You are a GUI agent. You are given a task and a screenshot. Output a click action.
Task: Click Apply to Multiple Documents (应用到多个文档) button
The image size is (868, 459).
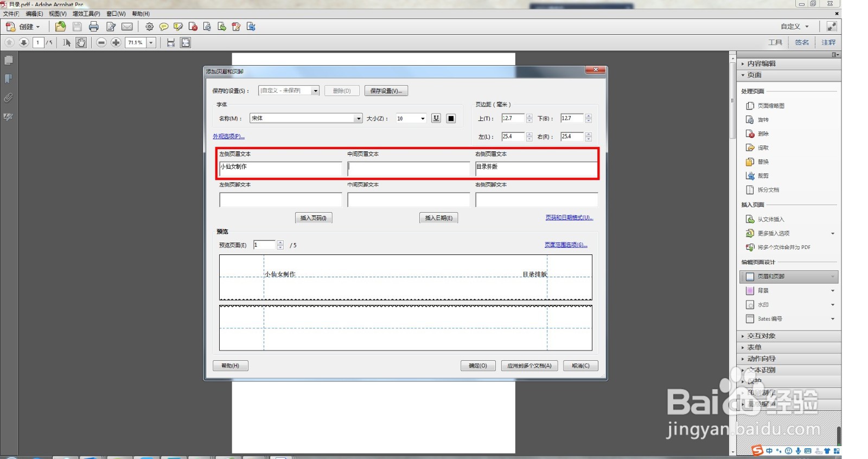coord(529,366)
